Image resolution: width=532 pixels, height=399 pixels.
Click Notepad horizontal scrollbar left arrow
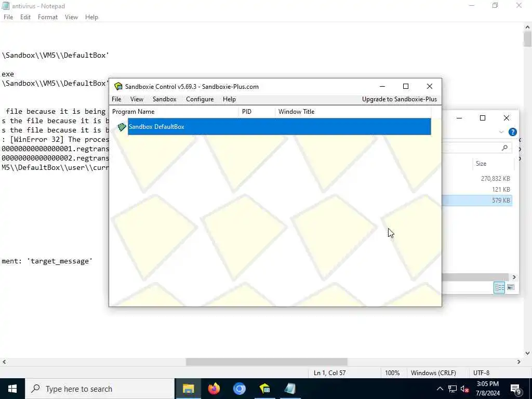(4, 362)
